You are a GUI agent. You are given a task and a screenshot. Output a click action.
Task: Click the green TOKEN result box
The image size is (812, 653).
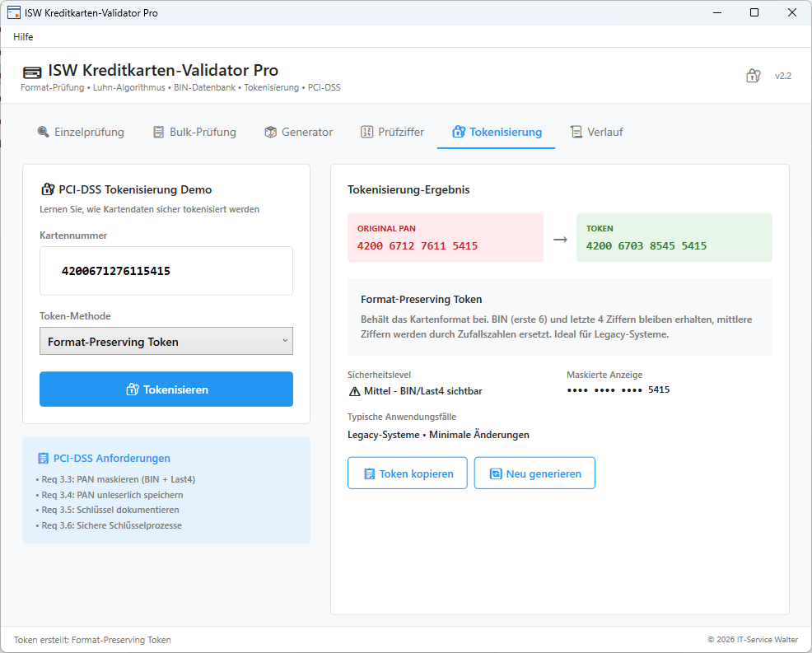674,237
